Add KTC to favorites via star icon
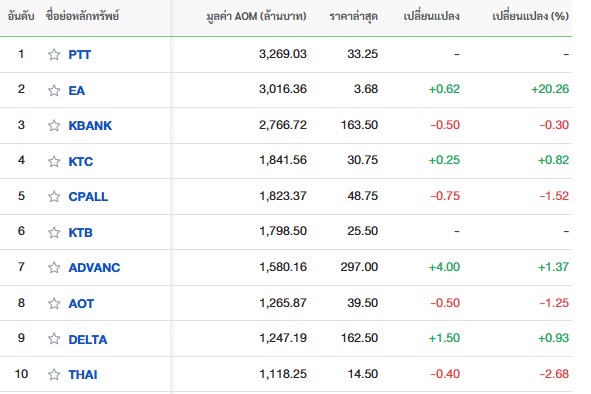 click(54, 161)
